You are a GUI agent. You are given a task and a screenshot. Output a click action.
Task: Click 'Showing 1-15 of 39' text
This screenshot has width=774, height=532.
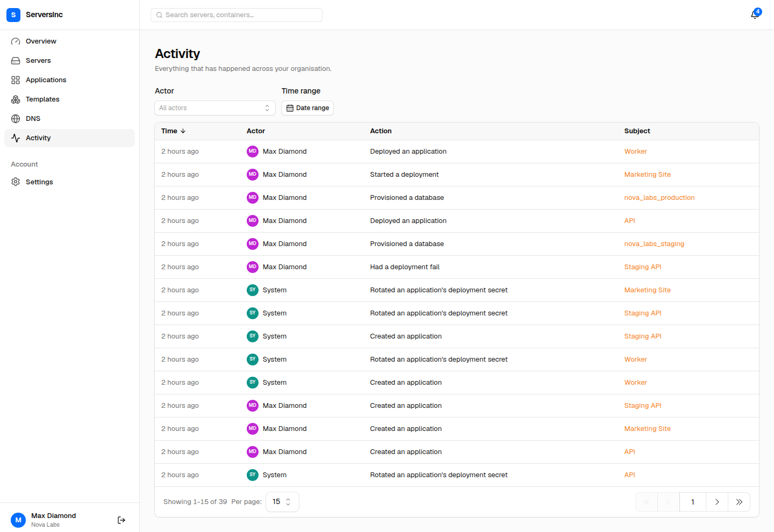195,502
